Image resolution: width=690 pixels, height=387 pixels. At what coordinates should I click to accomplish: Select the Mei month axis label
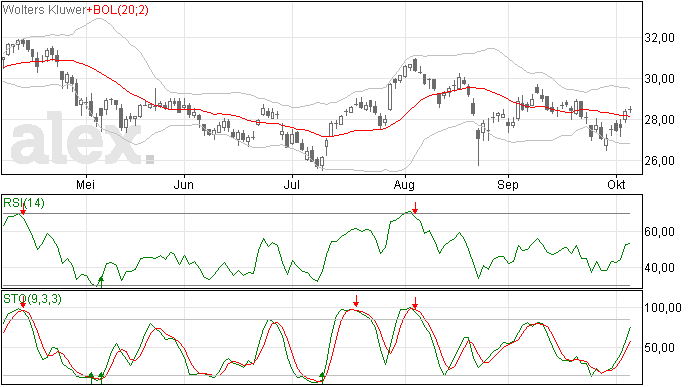point(85,185)
